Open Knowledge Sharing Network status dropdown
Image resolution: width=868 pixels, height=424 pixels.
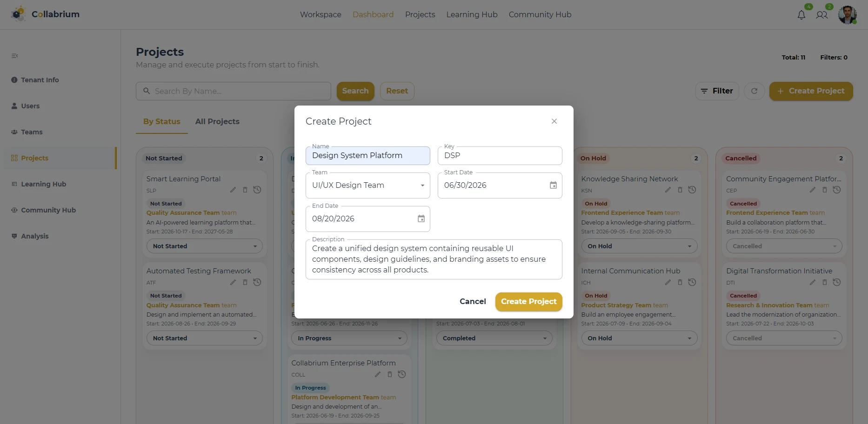coord(639,246)
